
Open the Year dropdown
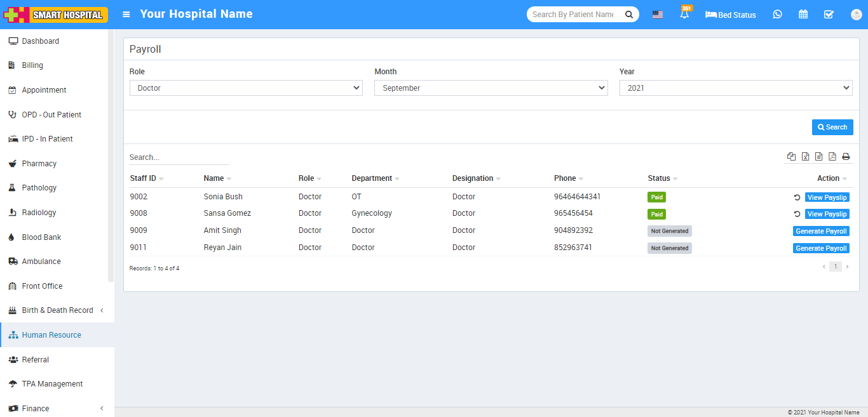pos(735,88)
